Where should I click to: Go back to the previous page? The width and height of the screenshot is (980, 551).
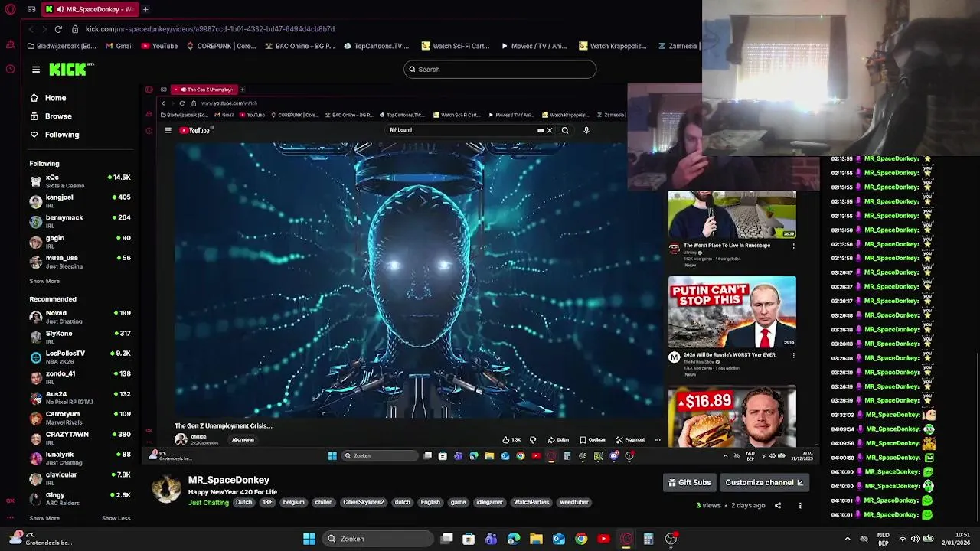pos(31,29)
